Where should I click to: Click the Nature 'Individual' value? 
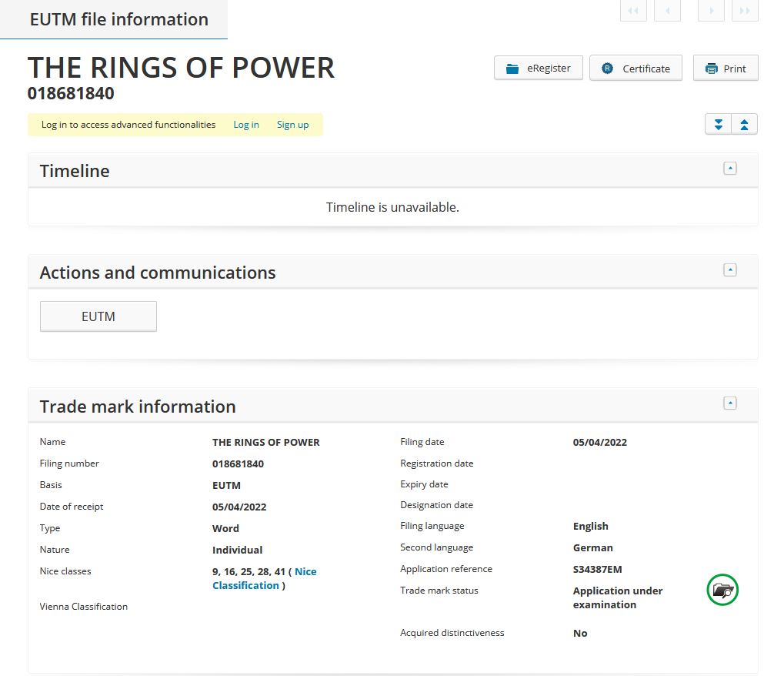[238, 550]
